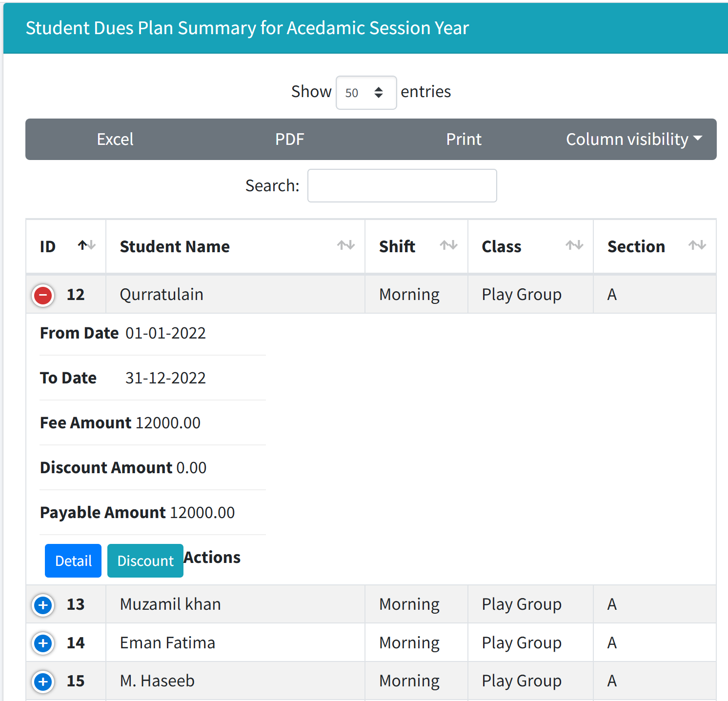Click the Actions label
Viewport: 728px width, 701px height.
pyautogui.click(x=212, y=558)
